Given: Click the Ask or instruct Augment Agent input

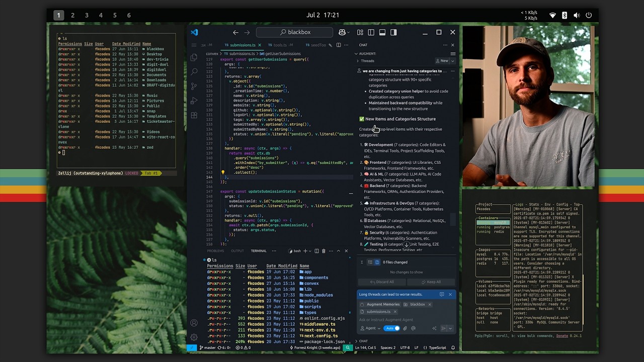Looking at the screenshot, I should (x=407, y=320).
